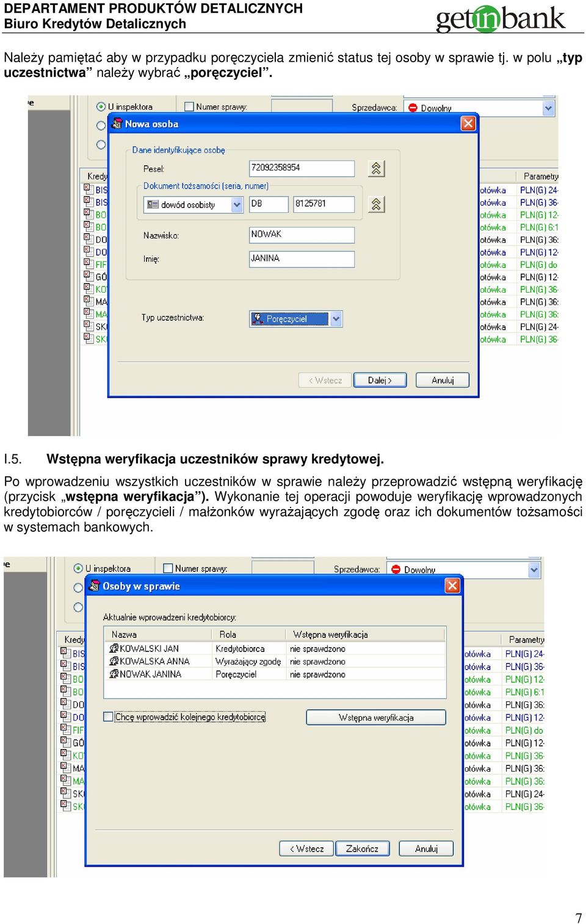Click the Nowa osoba dialog title icon
The width and height of the screenshot is (586, 924).
point(117,123)
